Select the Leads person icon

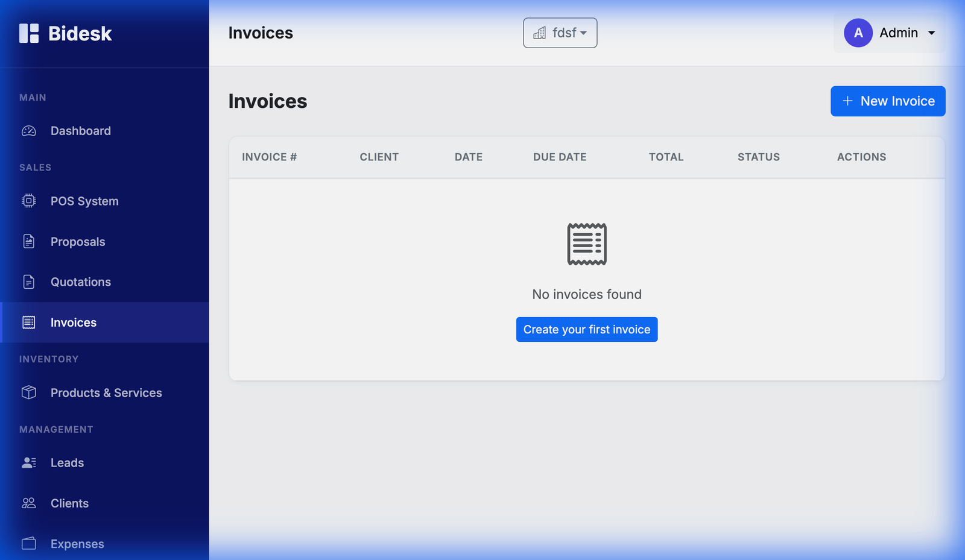(x=28, y=462)
